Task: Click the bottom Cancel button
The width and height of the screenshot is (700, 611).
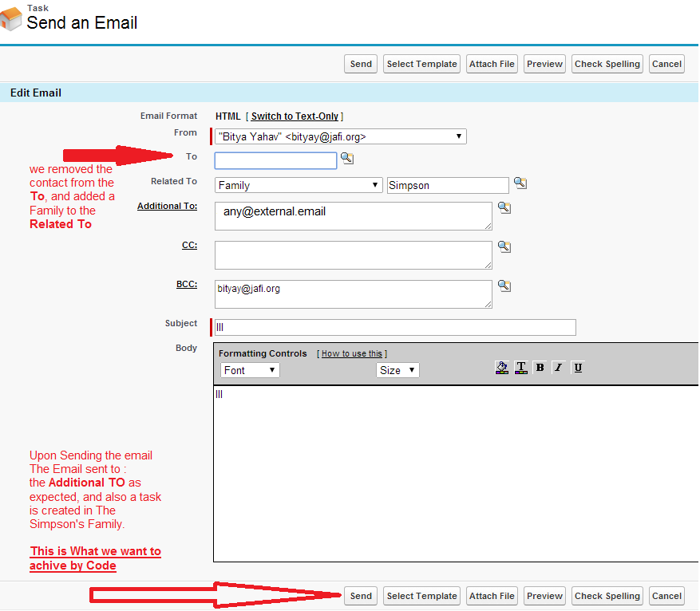Action: tap(666, 596)
